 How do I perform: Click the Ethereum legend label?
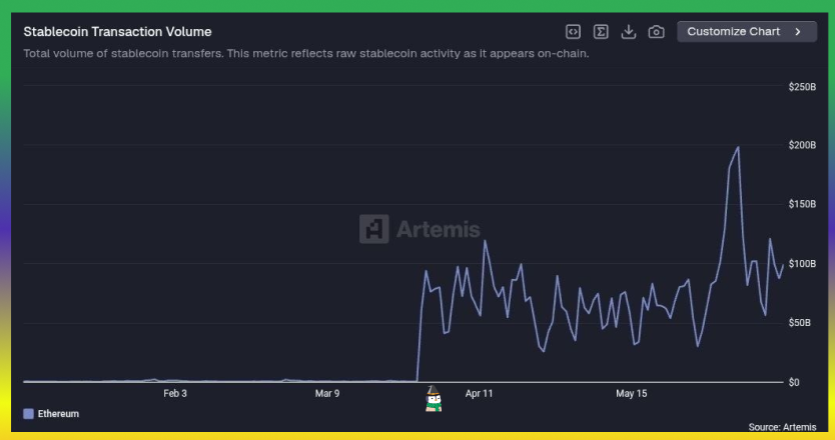tap(58, 413)
